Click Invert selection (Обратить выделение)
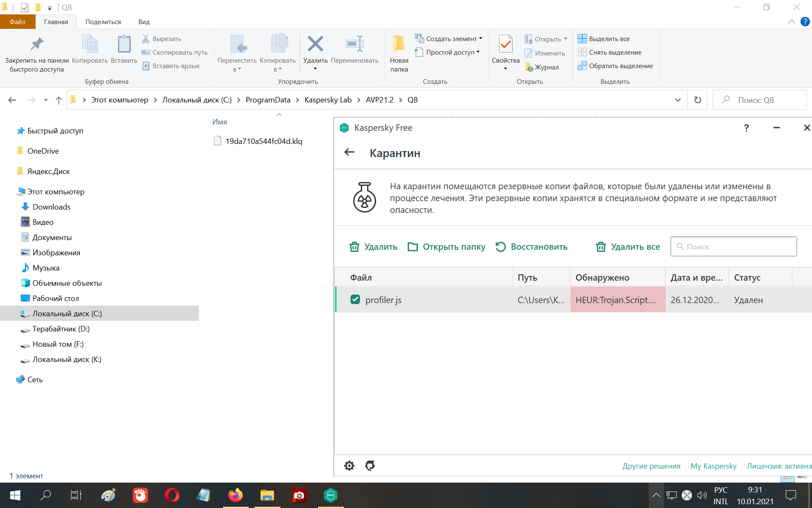The width and height of the screenshot is (812, 508). pyautogui.click(x=615, y=66)
